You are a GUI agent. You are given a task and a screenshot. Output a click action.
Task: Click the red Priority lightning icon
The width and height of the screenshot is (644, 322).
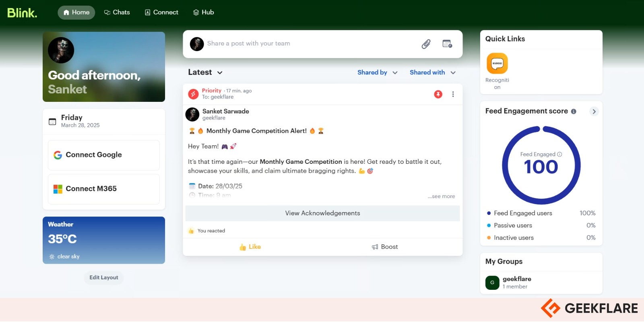(193, 94)
